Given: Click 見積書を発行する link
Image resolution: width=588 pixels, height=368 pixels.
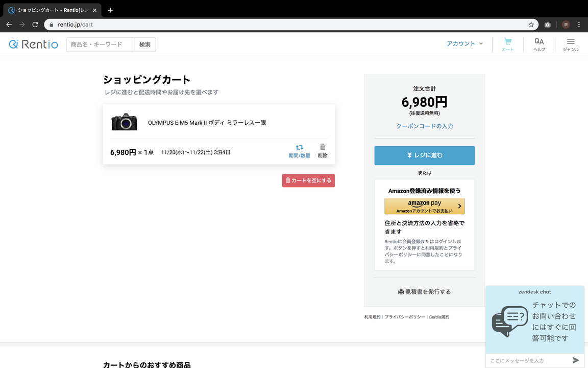Looking at the screenshot, I should pos(425,292).
